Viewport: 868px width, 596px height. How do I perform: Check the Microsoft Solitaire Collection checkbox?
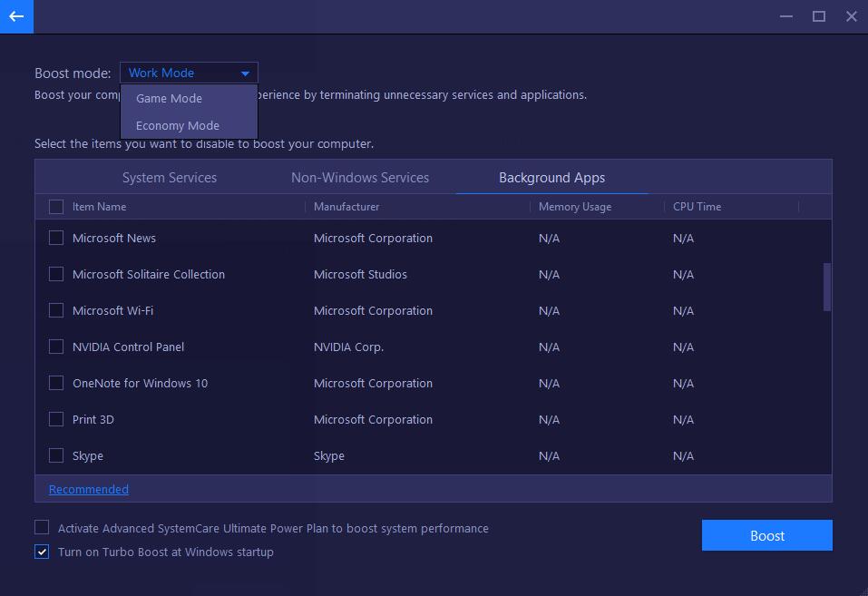(56, 274)
